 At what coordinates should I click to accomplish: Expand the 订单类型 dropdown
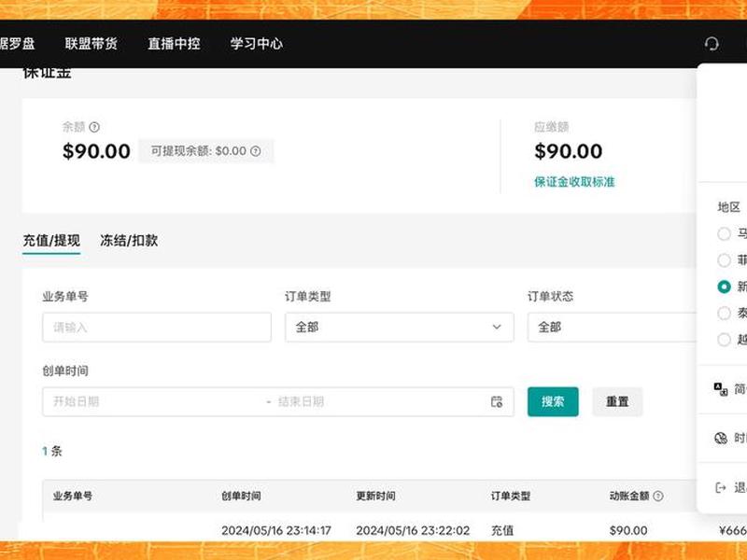(400, 328)
